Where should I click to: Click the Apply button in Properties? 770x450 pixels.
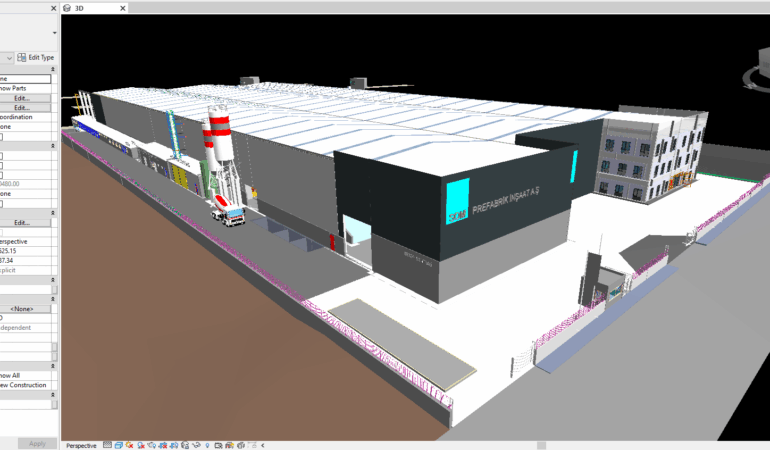(x=36, y=443)
